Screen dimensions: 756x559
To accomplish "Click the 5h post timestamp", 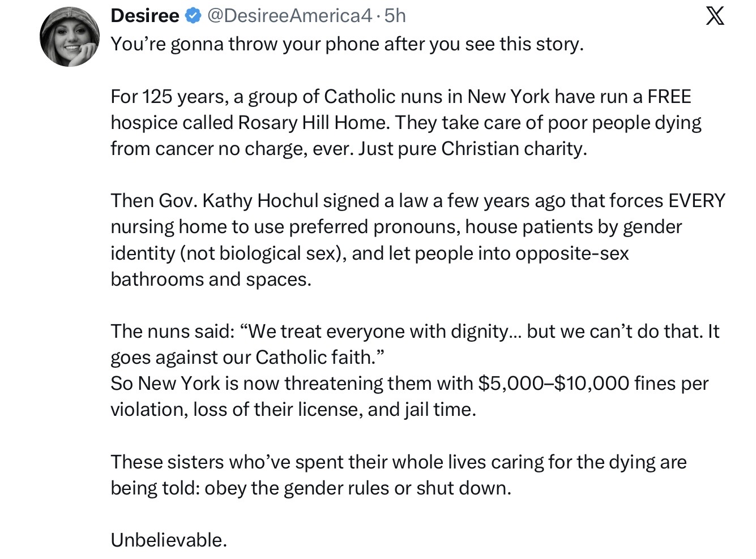I will click(x=395, y=16).
